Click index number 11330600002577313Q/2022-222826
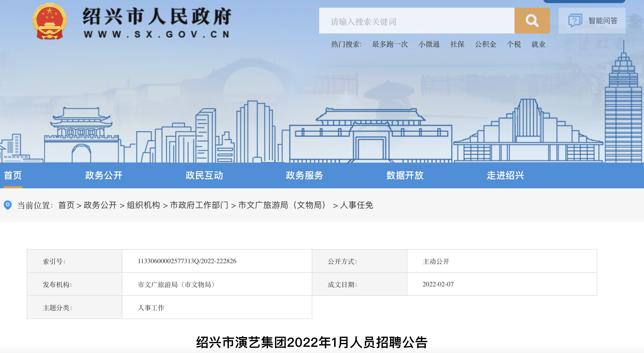Viewport: 644px width, 353px height. click(x=187, y=261)
